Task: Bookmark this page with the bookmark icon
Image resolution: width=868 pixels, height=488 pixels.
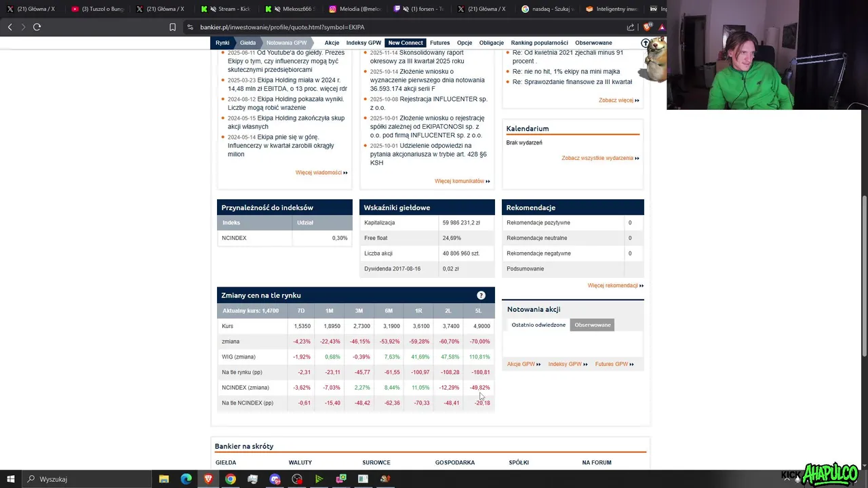Action: tap(172, 27)
